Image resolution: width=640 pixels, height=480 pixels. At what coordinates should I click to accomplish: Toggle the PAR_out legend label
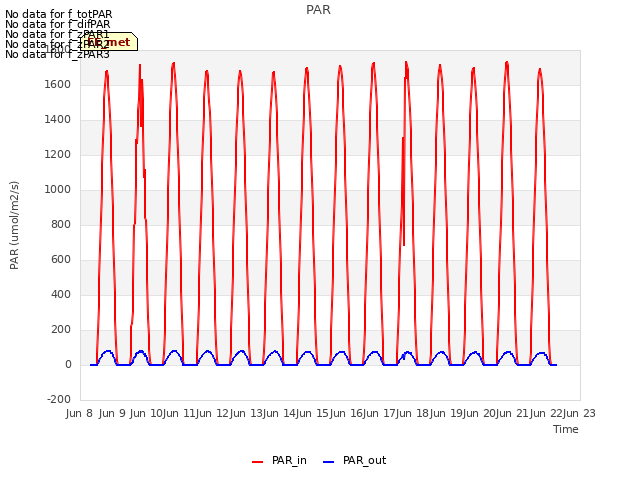click(x=364, y=460)
